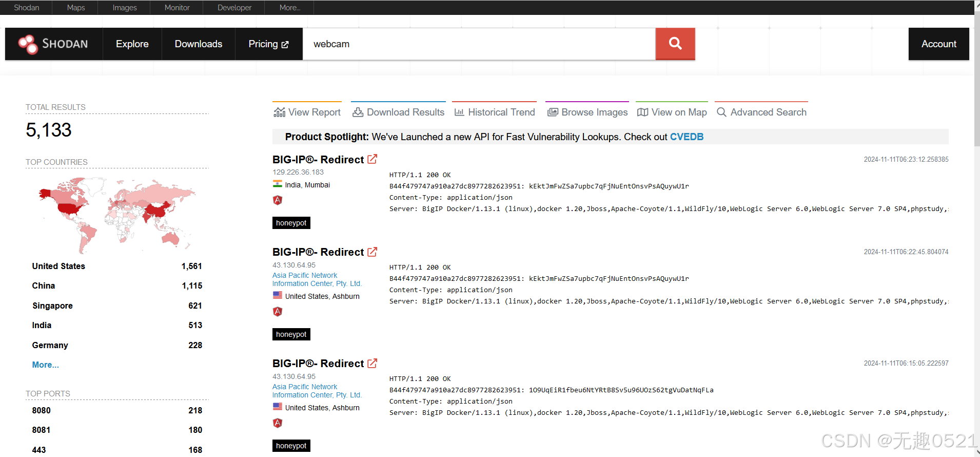The image size is (980, 457).
Task: Expand the More... menu in top bar
Action: [x=290, y=8]
